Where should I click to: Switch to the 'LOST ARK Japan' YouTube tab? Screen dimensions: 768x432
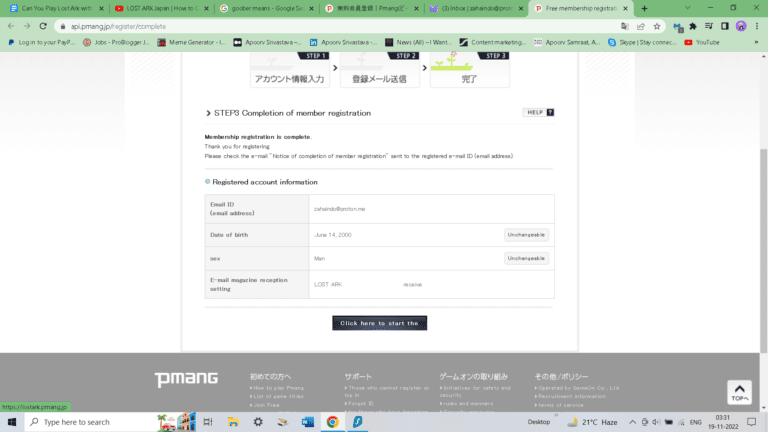click(x=155, y=8)
